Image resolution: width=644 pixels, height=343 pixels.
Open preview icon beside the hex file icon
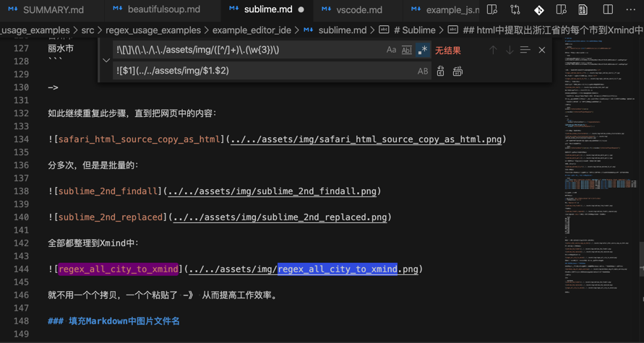tap(561, 9)
